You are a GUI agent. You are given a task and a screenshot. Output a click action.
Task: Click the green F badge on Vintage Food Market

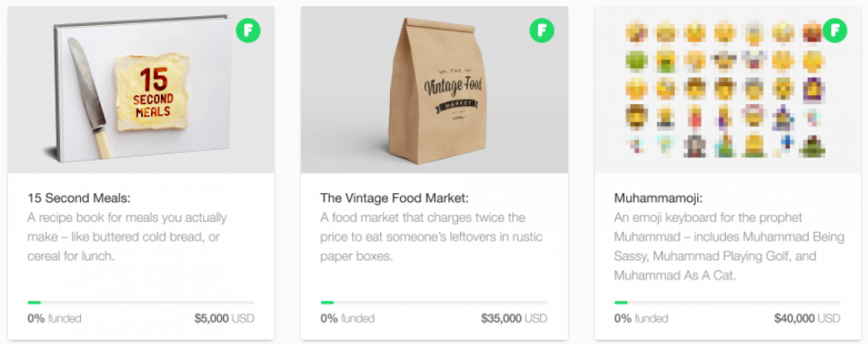coord(542,30)
